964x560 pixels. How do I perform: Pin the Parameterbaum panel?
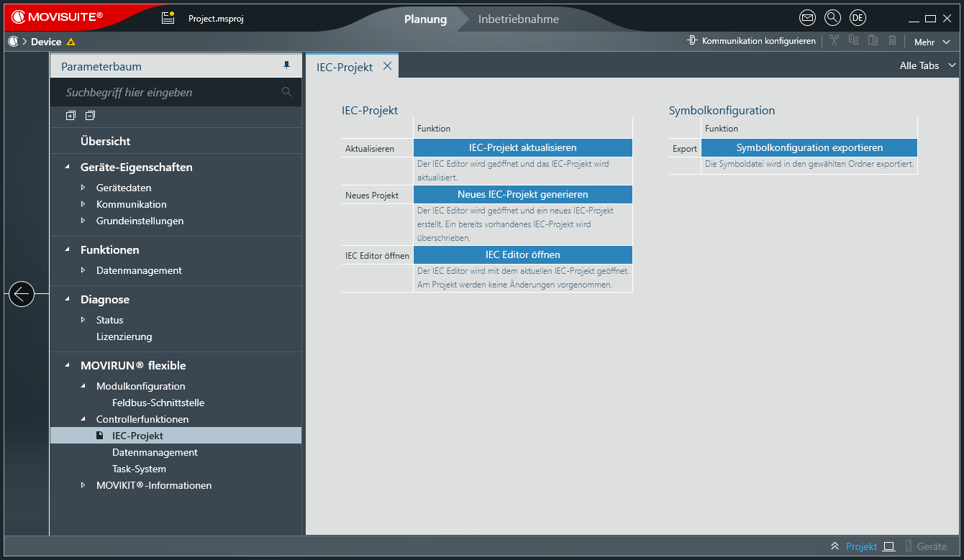point(286,66)
